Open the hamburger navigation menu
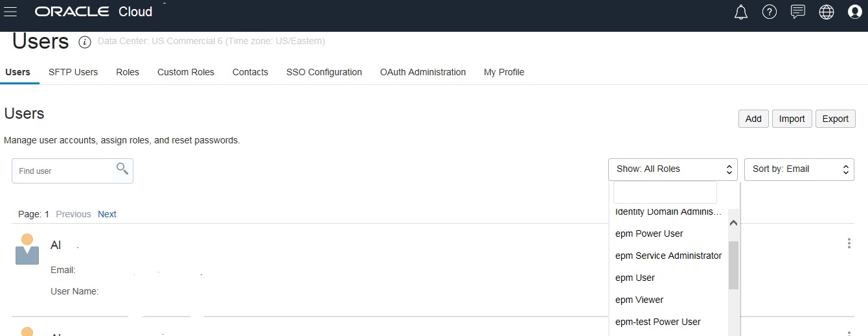 tap(10, 12)
